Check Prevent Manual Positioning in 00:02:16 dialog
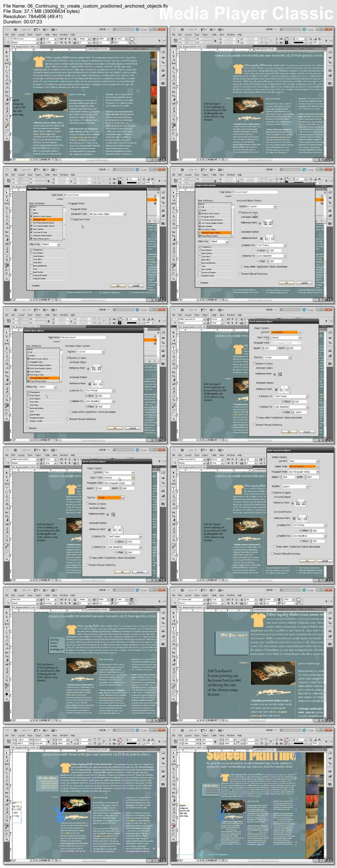Image resolution: width=337 pixels, height=868 pixels. 240,274
